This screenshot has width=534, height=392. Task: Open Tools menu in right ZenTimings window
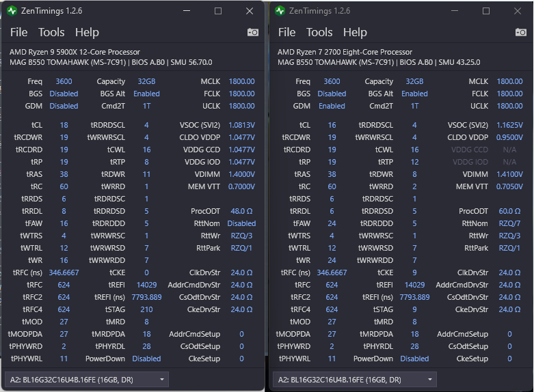319,32
